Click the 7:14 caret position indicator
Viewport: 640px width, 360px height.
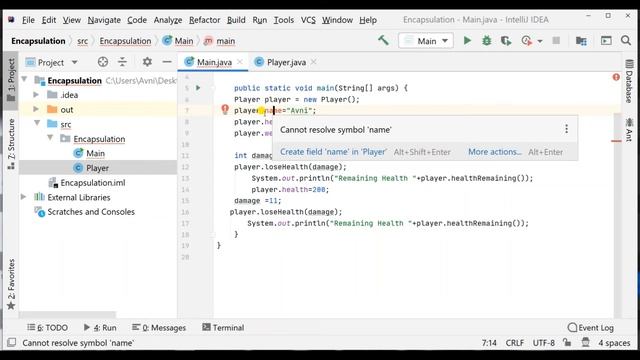pyautogui.click(x=489, y=342)
